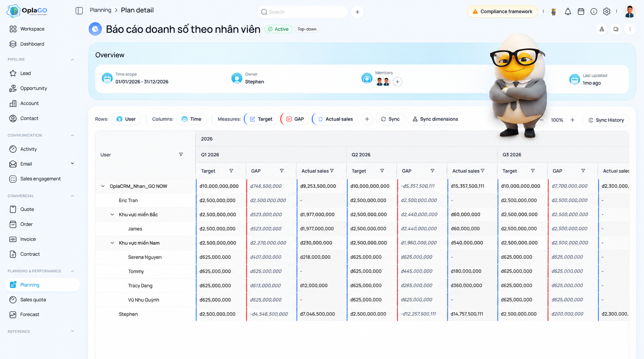
Task: Filter Q2 2026 Target column
Action: coord(382,171)
